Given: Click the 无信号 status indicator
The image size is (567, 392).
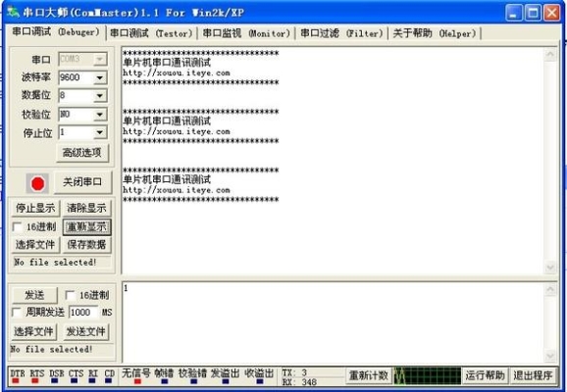Looking at the screenshot, I should [x=136, y=375].
